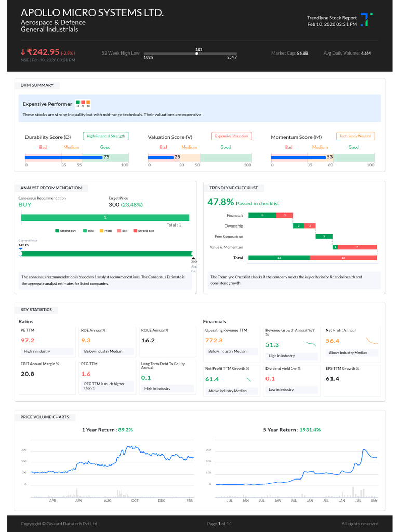This screenshot has width=399, height=532.
Task: Click Net Profit TTM Growth value 61.4
Action: tap(212, 379)
